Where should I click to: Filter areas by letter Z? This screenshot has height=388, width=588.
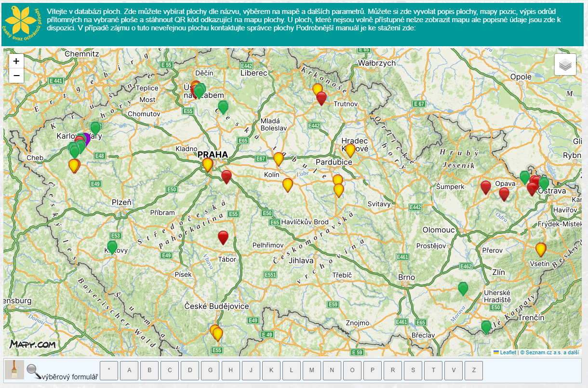coord(474,370)
